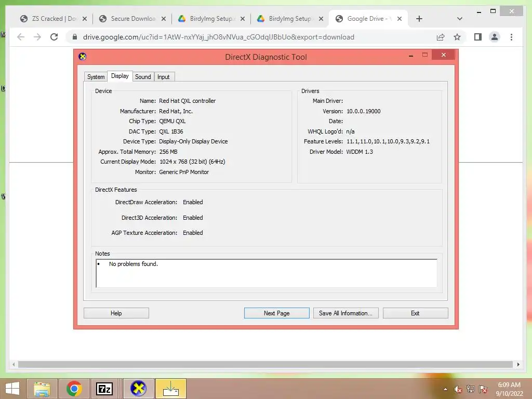Click the Exit button

pos(415,313)
